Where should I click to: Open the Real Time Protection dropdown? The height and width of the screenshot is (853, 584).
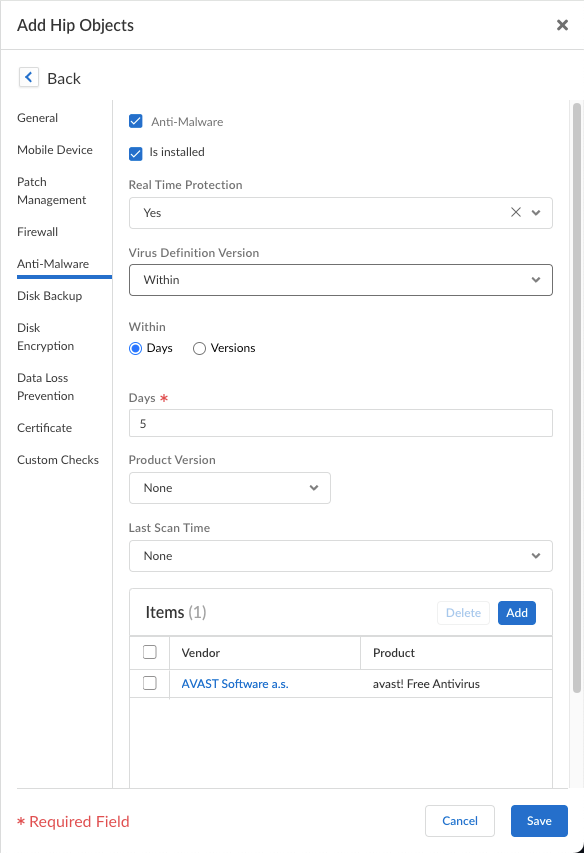pos(536,213)
